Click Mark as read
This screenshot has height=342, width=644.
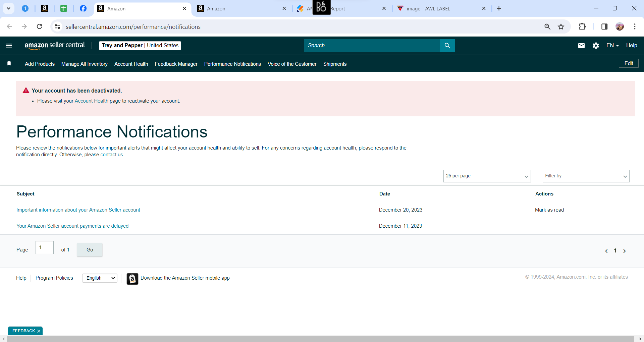pyautogui.click(x=549, y=210)
